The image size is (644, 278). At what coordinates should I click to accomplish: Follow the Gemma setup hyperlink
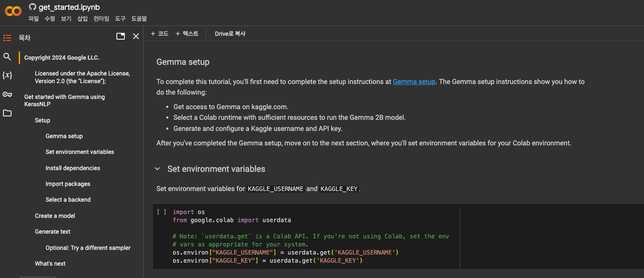click(x=414, y=82)
